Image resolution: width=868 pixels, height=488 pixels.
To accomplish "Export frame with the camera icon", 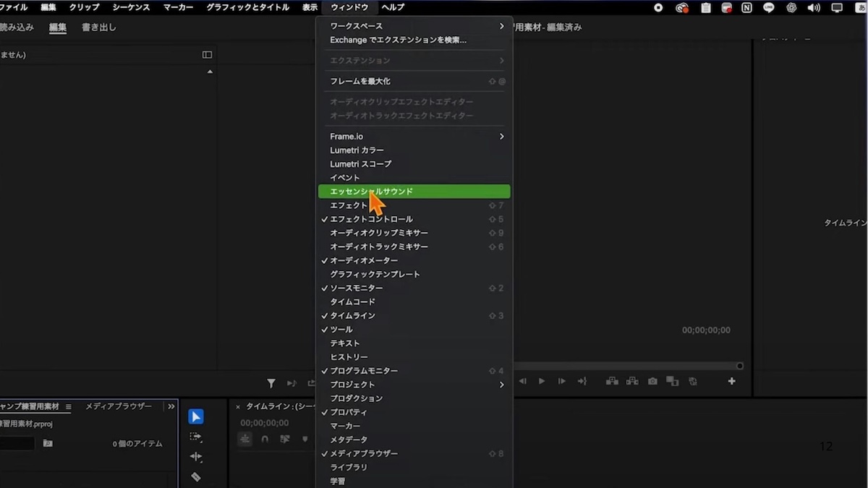I will point(652,381).
